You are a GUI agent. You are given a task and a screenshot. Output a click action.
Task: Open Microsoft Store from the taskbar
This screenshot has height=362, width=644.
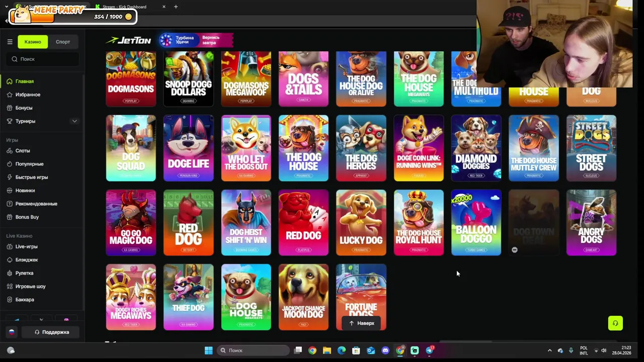356,350
